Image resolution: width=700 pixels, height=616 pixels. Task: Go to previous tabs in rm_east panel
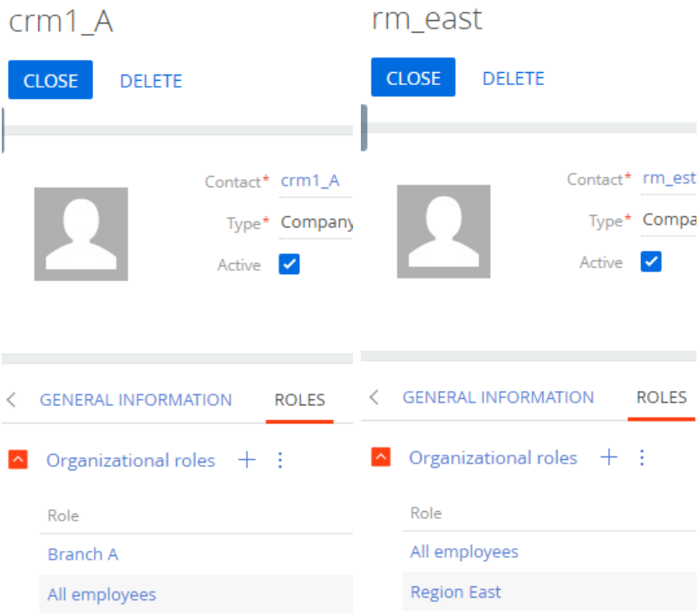pyautogui.click(x=375, y=396)
